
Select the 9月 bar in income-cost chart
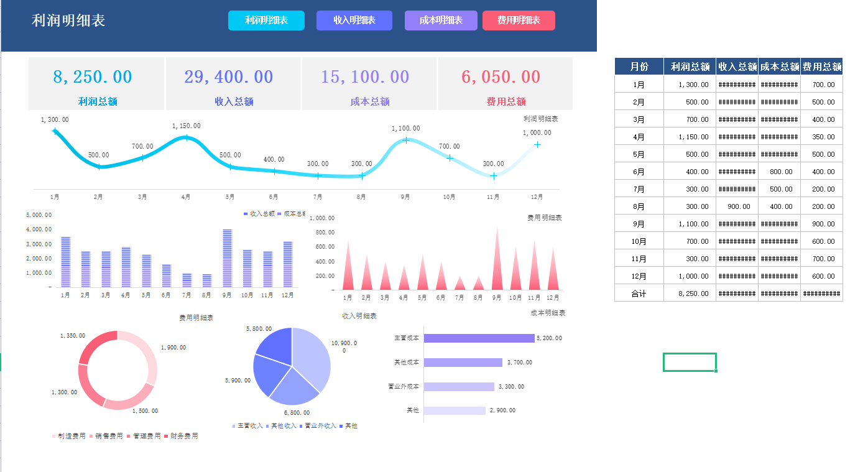[x=228, y=259]
